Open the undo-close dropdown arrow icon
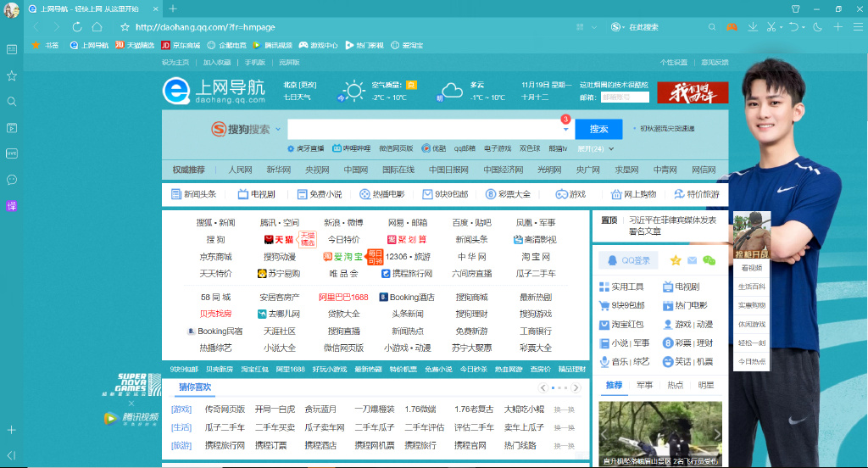 [804, 27]
